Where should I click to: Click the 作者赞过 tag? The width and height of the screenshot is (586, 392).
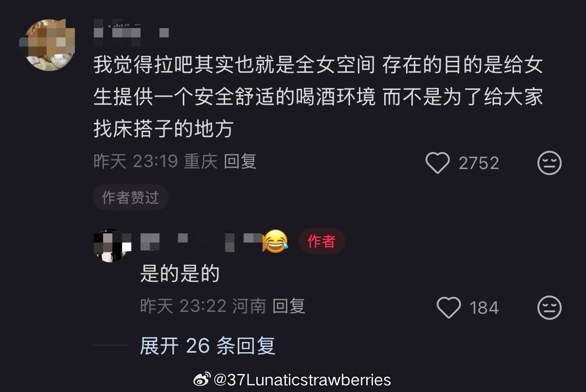pyautogui.click(x=130, y=197)
